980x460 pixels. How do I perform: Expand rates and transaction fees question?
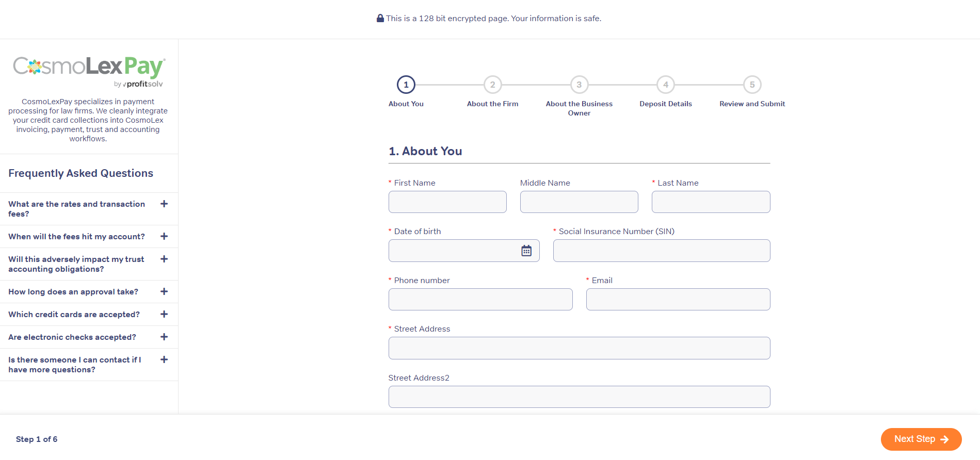164,204
